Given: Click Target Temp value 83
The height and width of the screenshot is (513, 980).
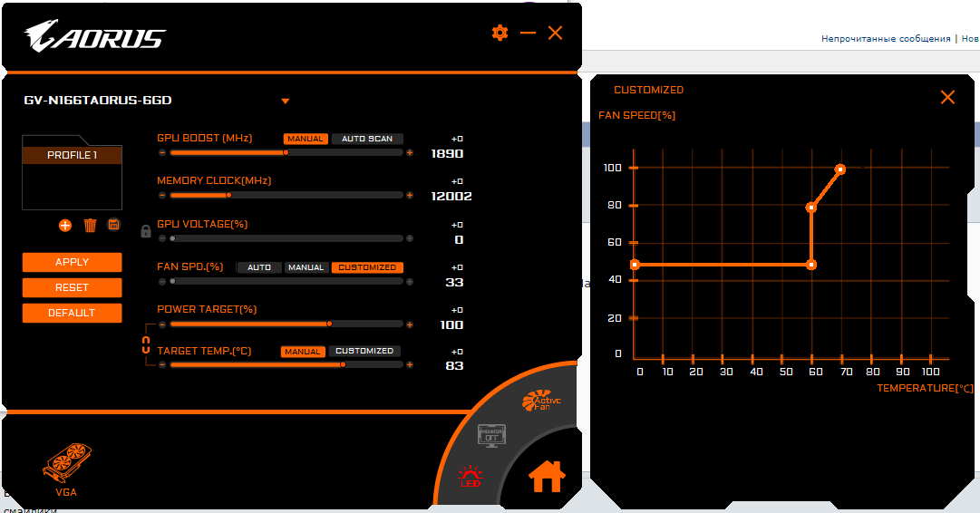Looking at the screenshot, I should 454,366.
